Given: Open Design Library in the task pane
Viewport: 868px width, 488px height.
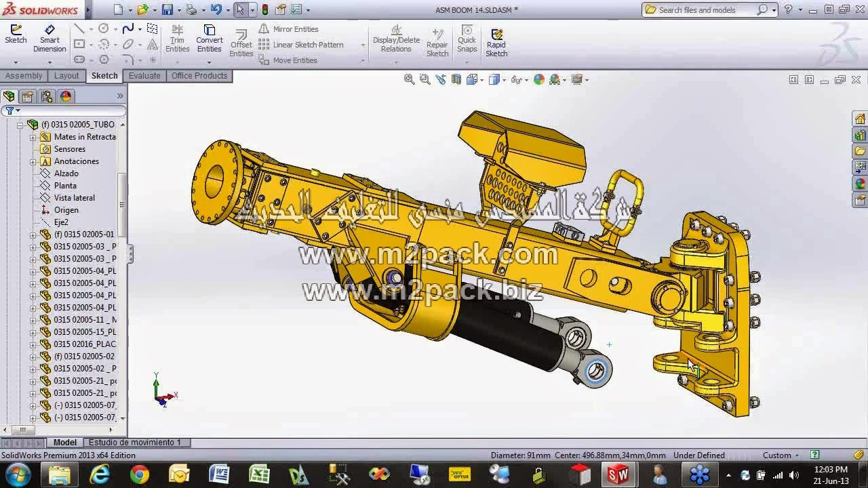Looking at the screenshot, I should coord(860,135).
